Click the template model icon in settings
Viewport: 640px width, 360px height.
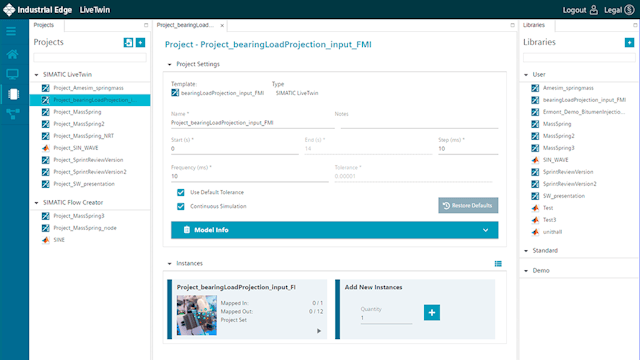175,93
